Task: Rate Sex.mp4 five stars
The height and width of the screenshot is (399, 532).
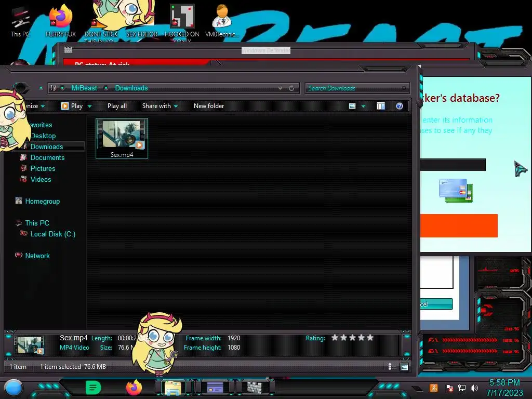Action: [370, 338]
